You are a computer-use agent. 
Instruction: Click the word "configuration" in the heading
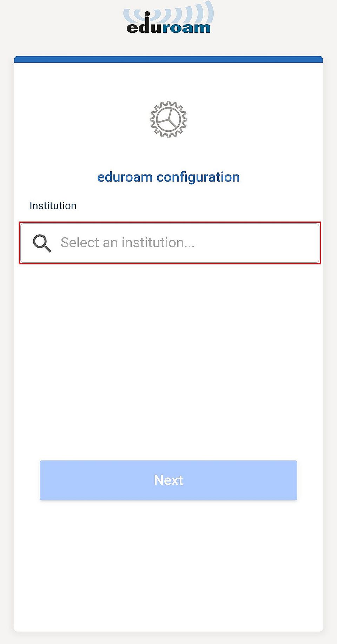pyautogui.click(x=198, y=177)
